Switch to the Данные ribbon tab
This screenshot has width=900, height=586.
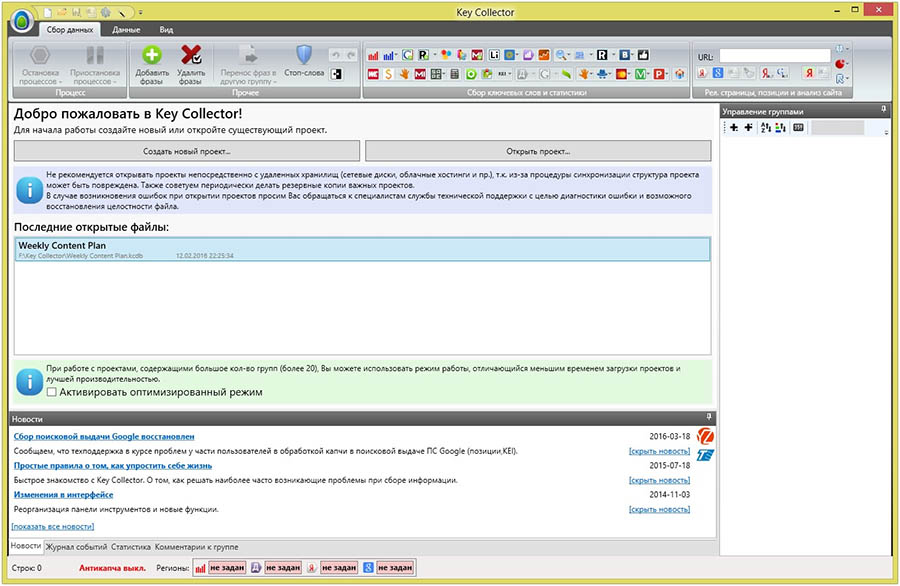[x=126, y=30]
